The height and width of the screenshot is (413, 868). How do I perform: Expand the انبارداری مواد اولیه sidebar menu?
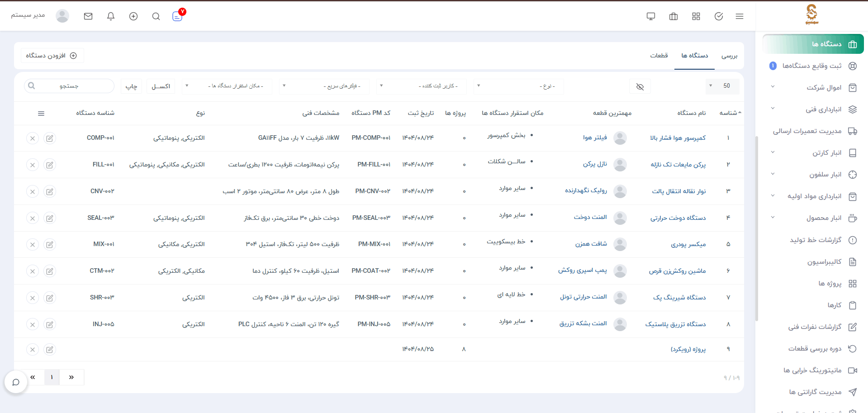pos(813,196)
